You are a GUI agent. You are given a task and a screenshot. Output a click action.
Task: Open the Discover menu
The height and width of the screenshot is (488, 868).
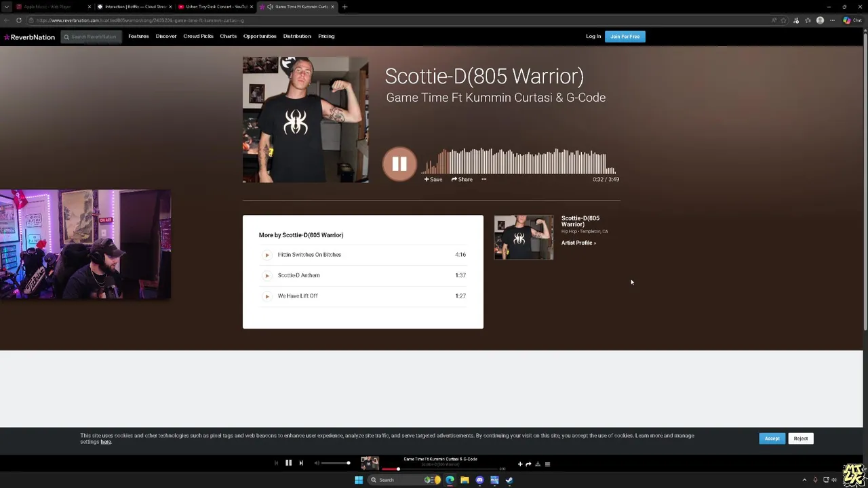click(x=166, y=37)
